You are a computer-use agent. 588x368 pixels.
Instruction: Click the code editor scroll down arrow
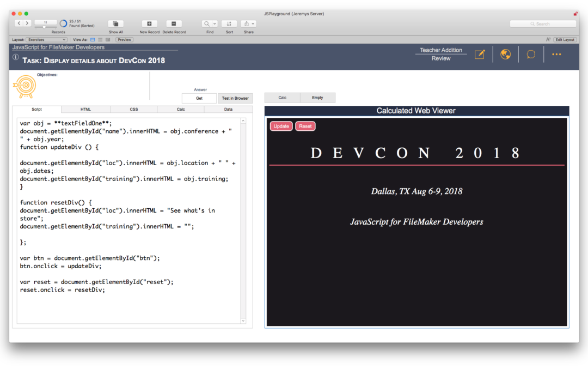(x=243, y=321)
